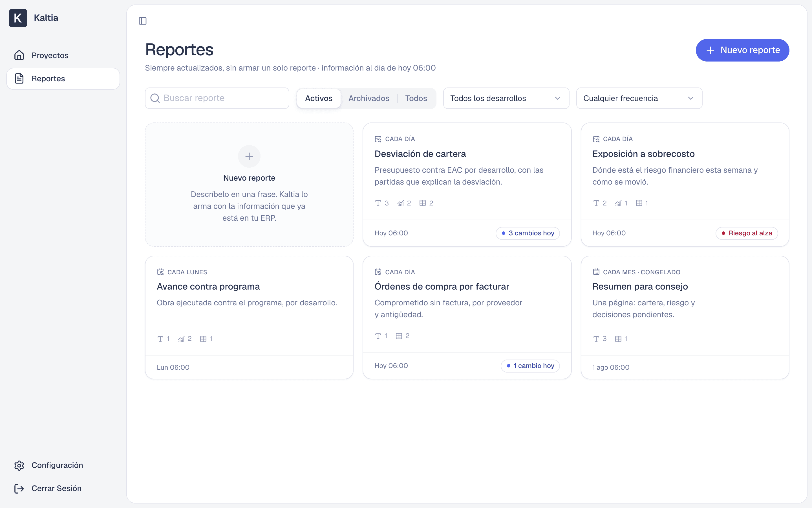Click the refresh-calendar icon on Desviación de cartera
The height and width of the screenshot is (508, 812).
pos(378,139)
